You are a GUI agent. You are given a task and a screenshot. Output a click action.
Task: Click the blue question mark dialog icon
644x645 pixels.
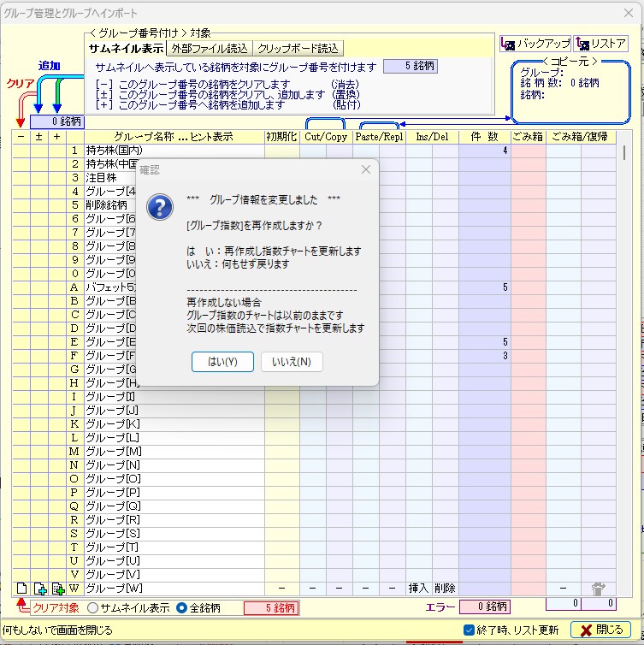coord(161,206)
